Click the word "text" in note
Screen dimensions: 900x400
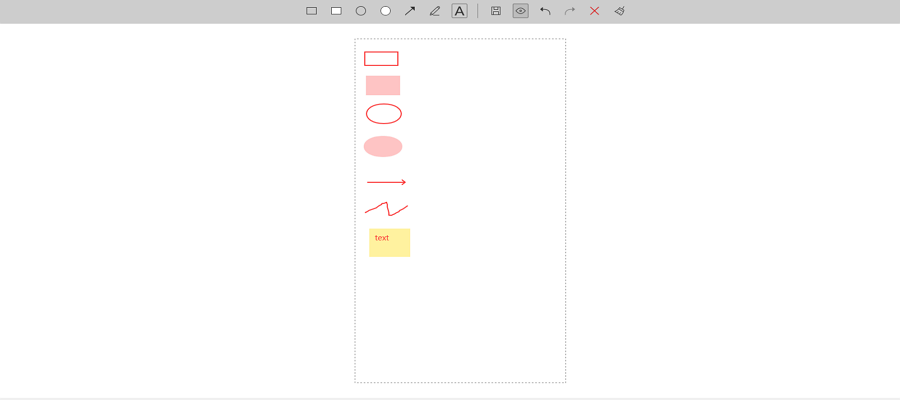382,238
